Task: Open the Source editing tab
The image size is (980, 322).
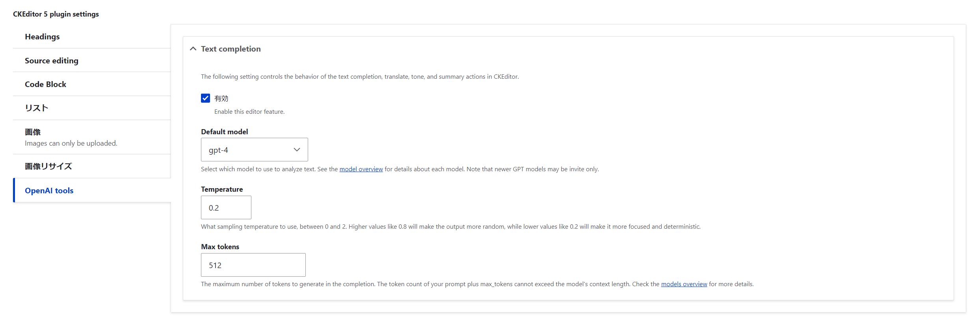Action: 52,61
